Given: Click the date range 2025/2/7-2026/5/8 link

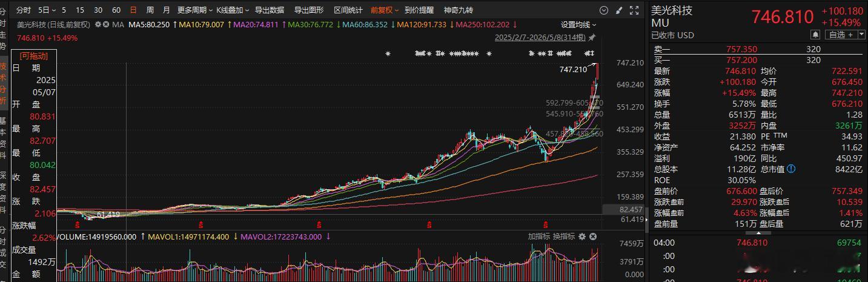Looking at the screenshot, I should click(x=540, y=38).
